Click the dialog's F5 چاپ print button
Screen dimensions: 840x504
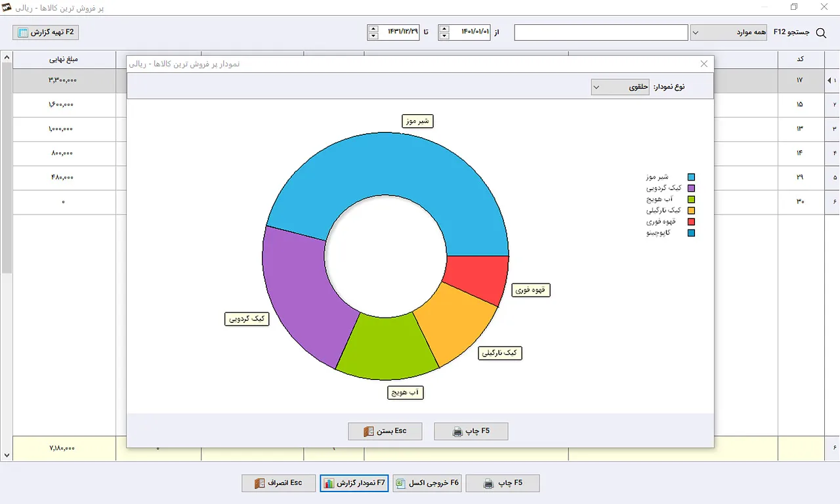[471, 431]
